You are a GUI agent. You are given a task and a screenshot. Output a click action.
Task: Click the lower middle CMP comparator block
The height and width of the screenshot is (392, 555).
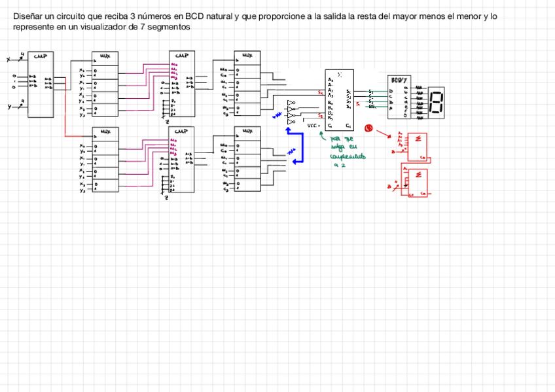181,160
